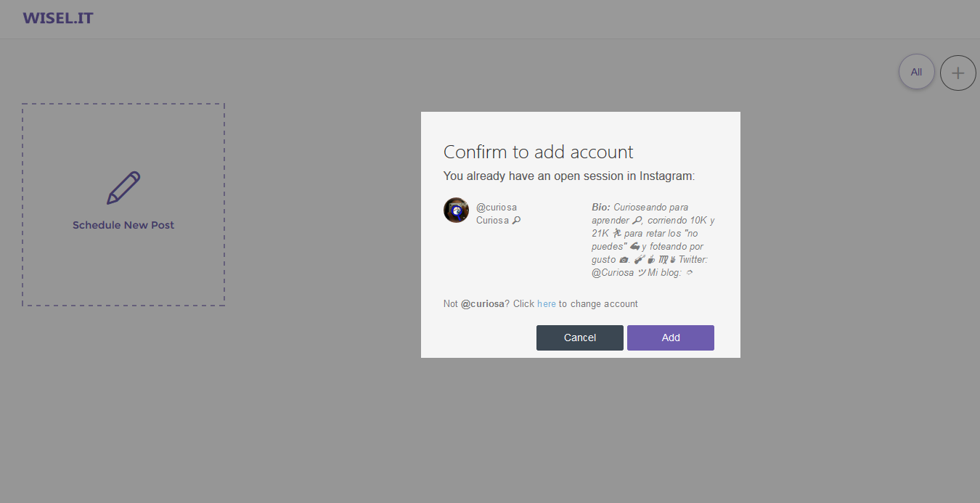This screenshot has height=503, width=980.
Task: Click the plus icon to add account
Action: [958, 73]
